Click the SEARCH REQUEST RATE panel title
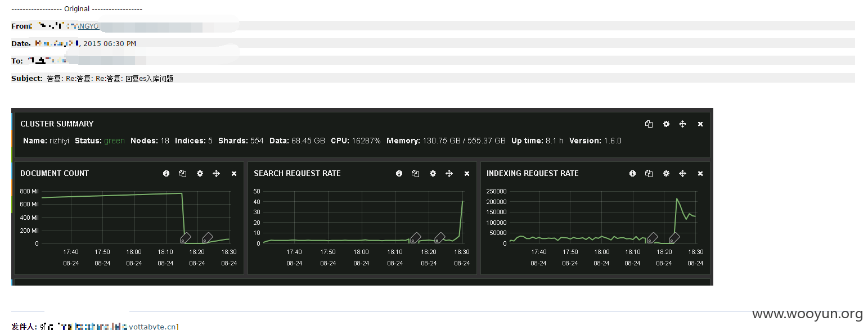Viewport: 868px width, 330px height. (297, 173)
